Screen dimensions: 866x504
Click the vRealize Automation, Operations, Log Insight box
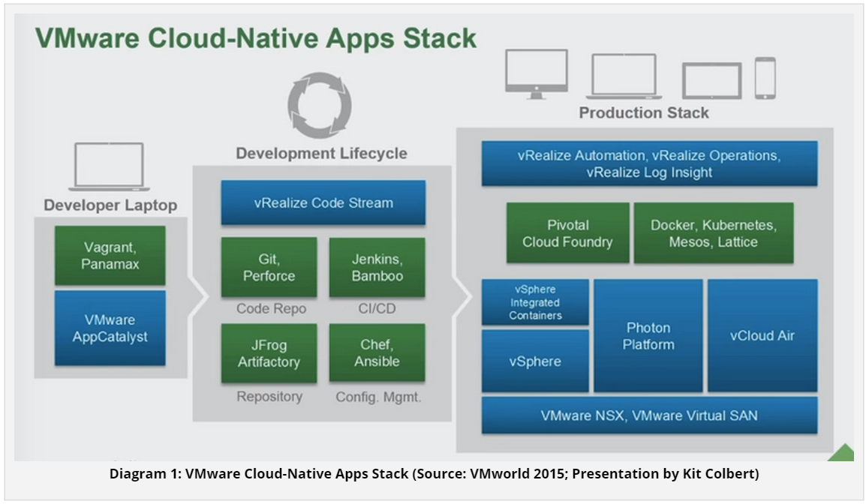point(650,163)
